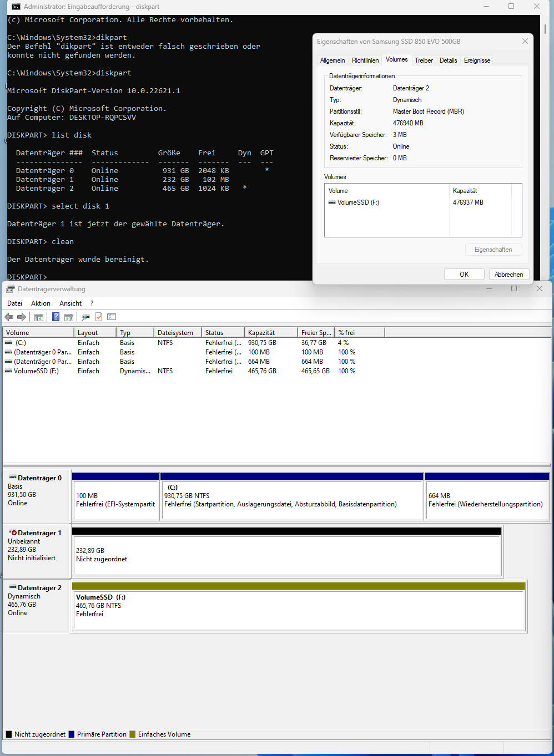
Task: Maximize the Datenträgerverwaltung window
Action: click(514, 288)
